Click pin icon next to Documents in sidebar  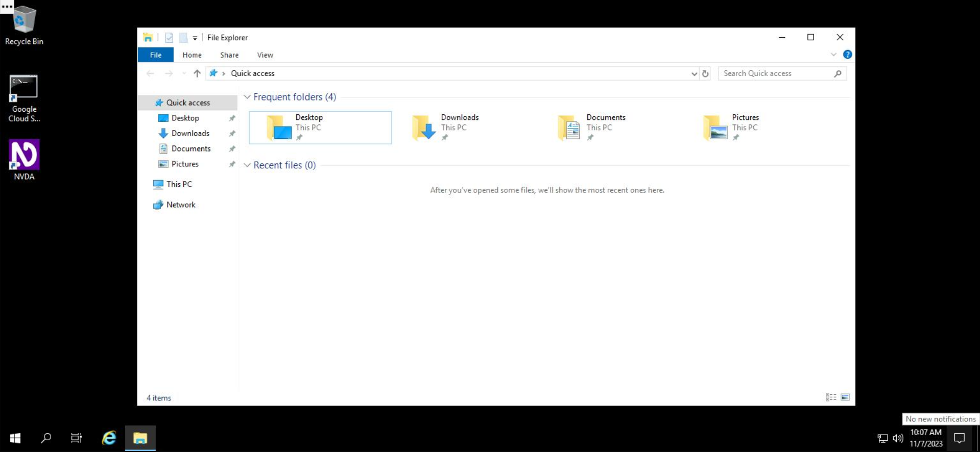click(232, 148)
